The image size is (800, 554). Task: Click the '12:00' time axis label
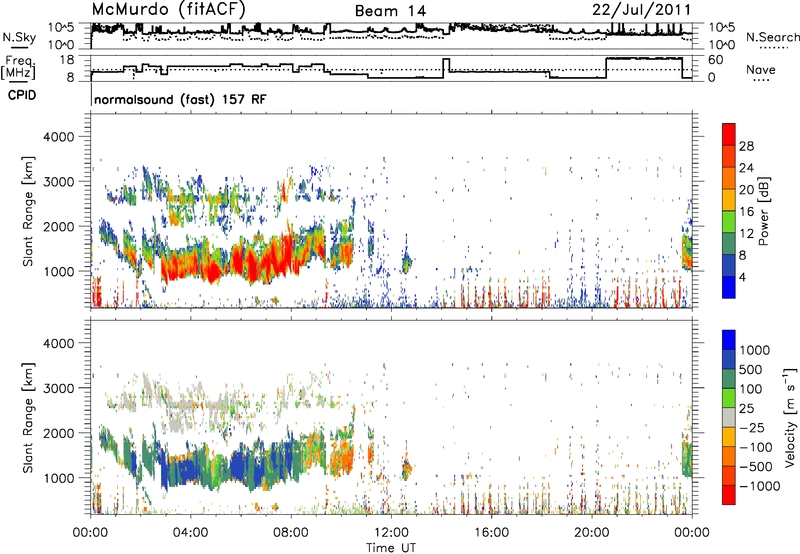point(391,533)
